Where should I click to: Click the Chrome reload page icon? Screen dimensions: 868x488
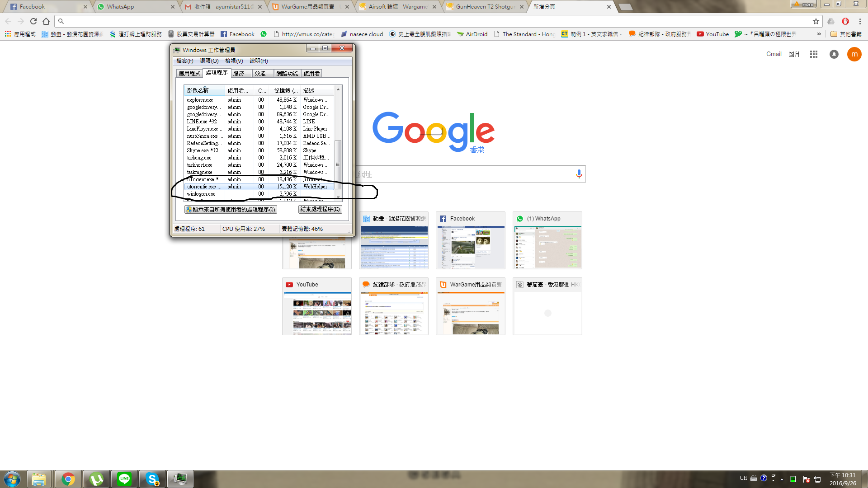pyautogui.click(x=33, y=21)
